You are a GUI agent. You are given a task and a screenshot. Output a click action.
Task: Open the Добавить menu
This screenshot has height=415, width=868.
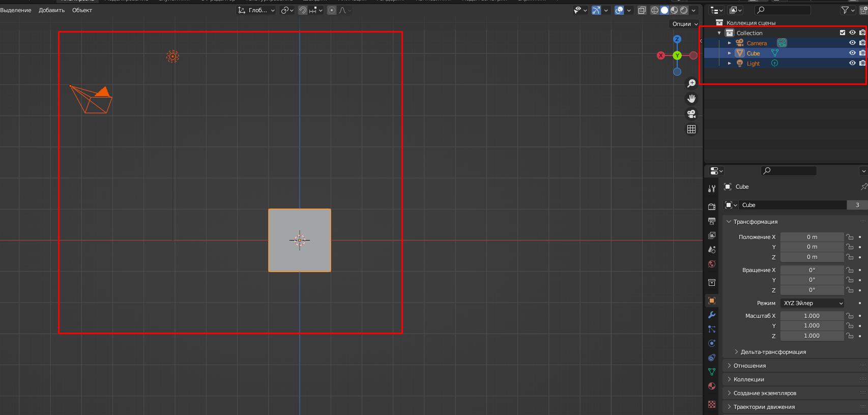51,10
